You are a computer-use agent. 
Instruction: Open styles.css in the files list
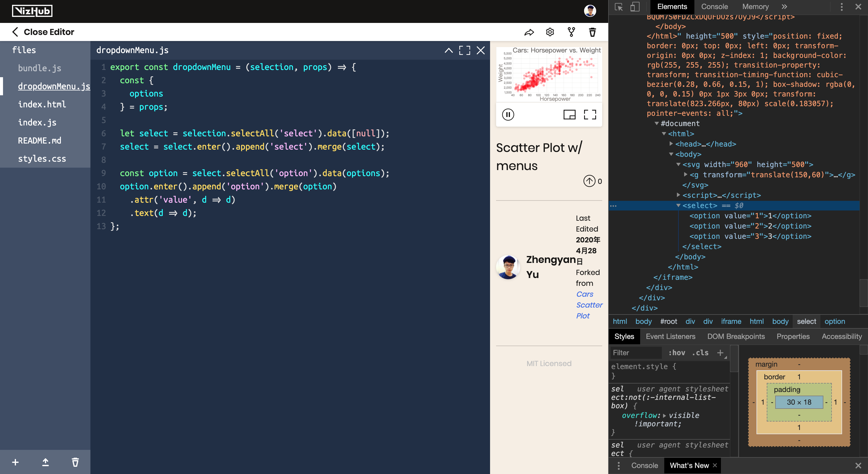coord(42,158)
